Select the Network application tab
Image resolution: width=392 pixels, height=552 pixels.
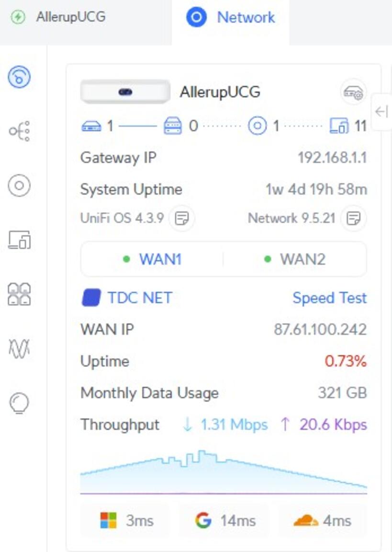(x=231, y=18)
